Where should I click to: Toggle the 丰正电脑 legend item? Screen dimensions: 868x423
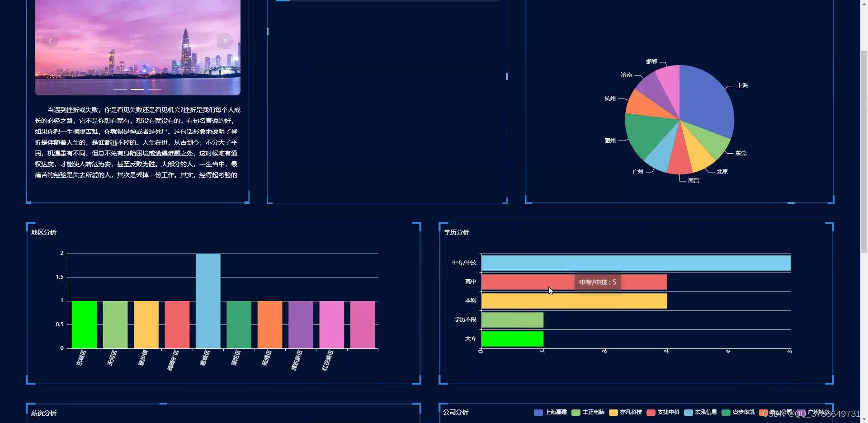588,412
